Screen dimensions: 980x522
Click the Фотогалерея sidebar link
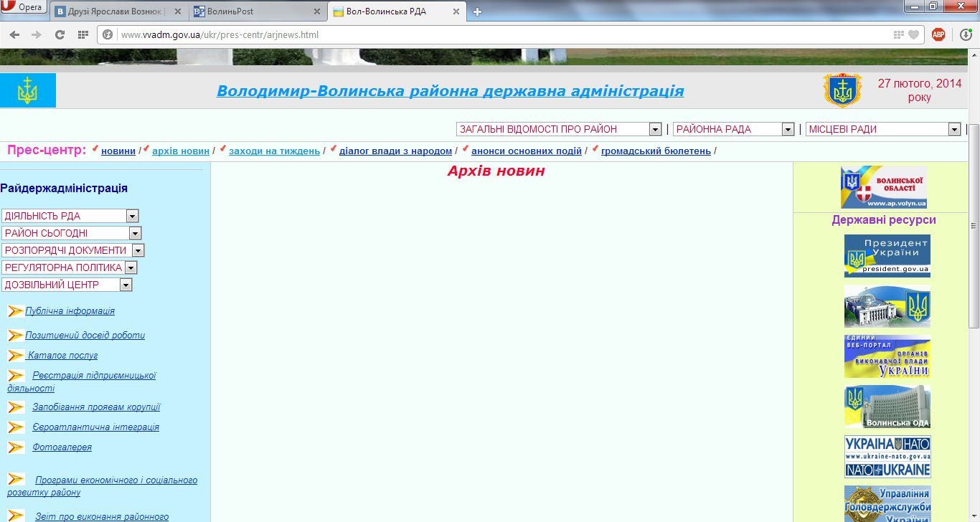(x=62, y=447)
